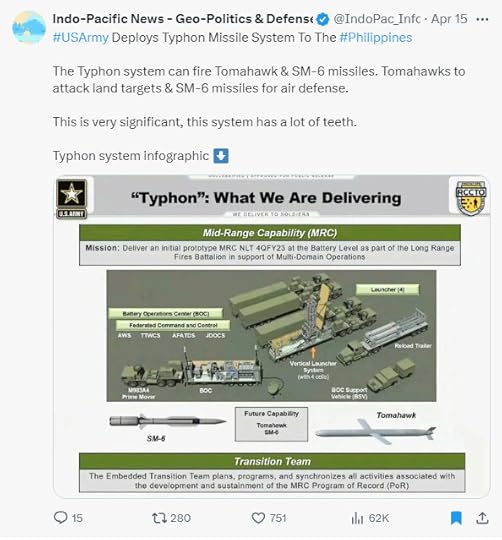
Task: Click the blue verified badge
Action: coord(323,19)
